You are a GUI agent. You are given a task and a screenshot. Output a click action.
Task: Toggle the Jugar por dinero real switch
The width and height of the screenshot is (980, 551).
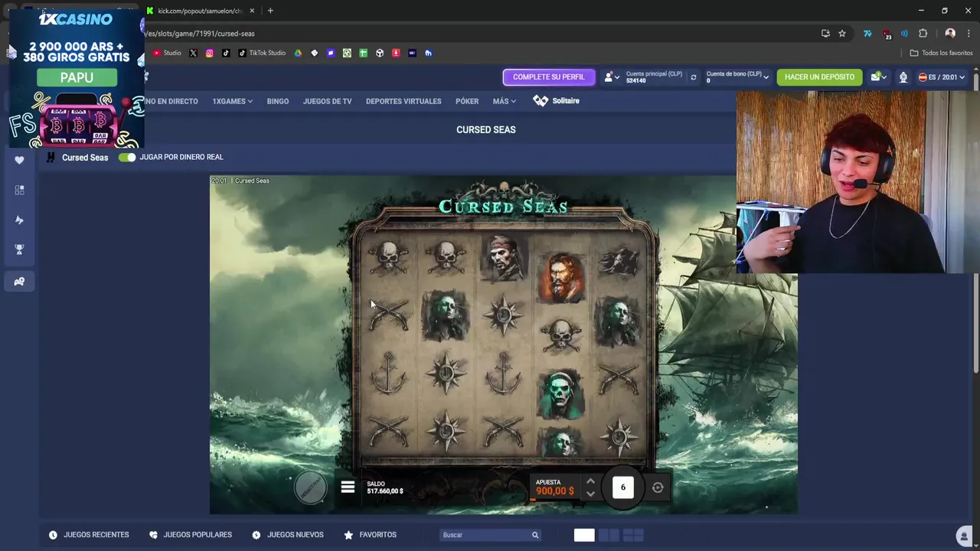127,157
